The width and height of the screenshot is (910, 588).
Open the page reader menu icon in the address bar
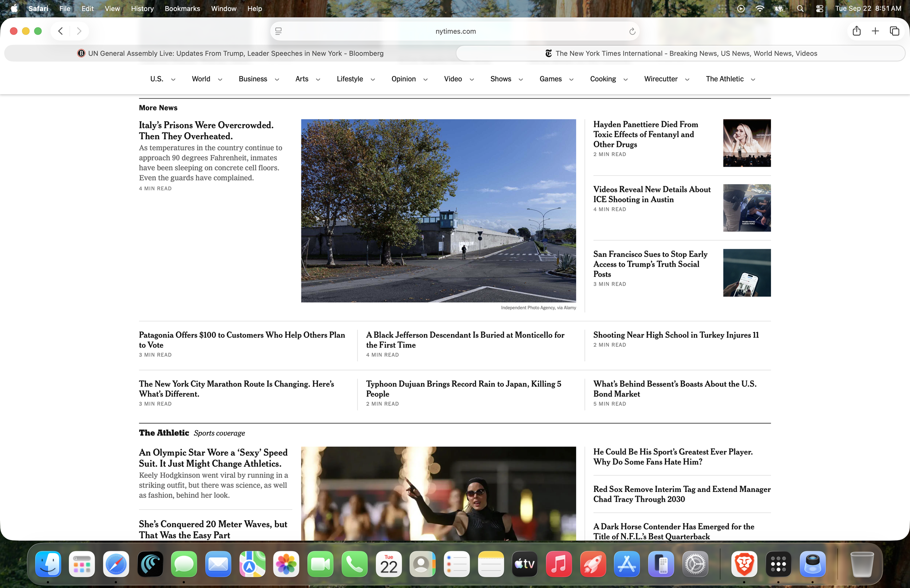[x=278, y=31]
